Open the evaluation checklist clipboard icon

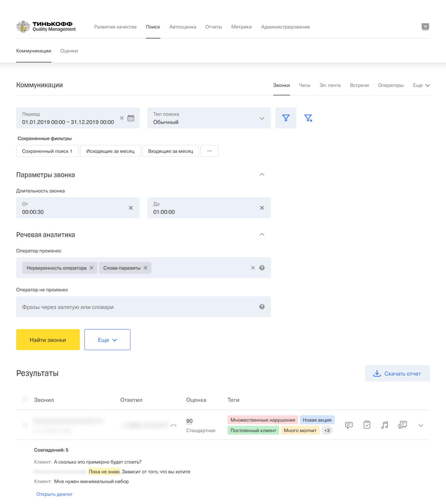coord(367,425)
